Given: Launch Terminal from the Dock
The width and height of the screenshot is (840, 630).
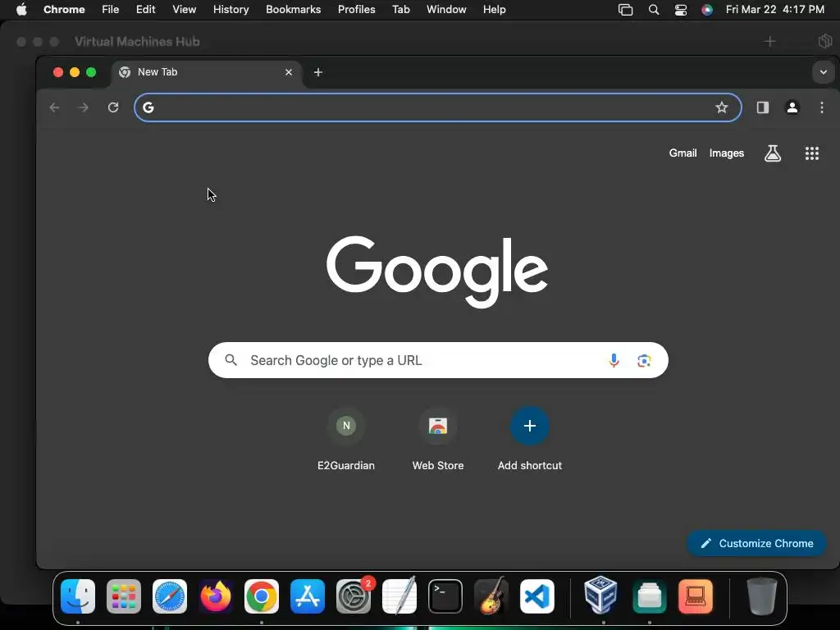Looking at the screenshot, I should click(445, 596).
